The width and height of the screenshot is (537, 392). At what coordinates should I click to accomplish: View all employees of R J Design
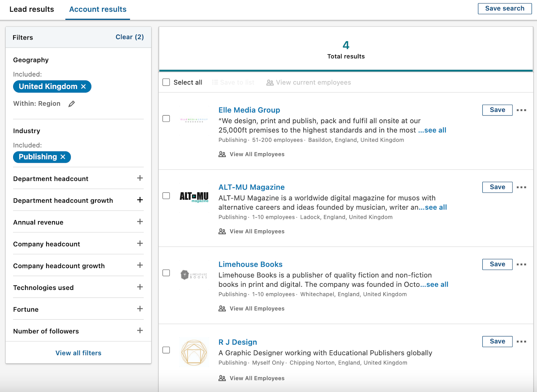(x=251, y=378)
